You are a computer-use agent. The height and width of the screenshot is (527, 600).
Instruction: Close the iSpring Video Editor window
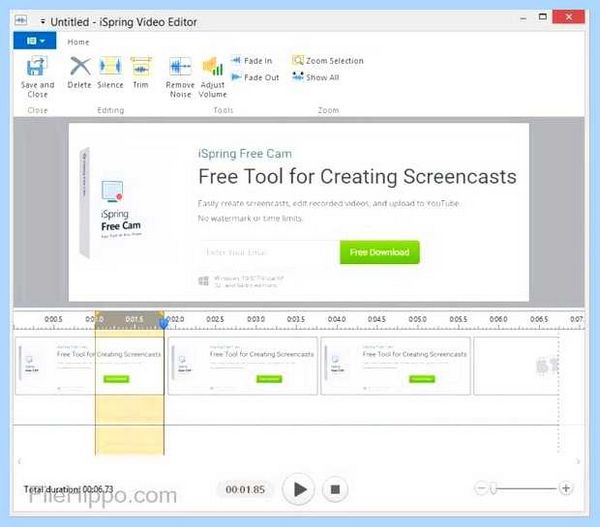point(569,17)
